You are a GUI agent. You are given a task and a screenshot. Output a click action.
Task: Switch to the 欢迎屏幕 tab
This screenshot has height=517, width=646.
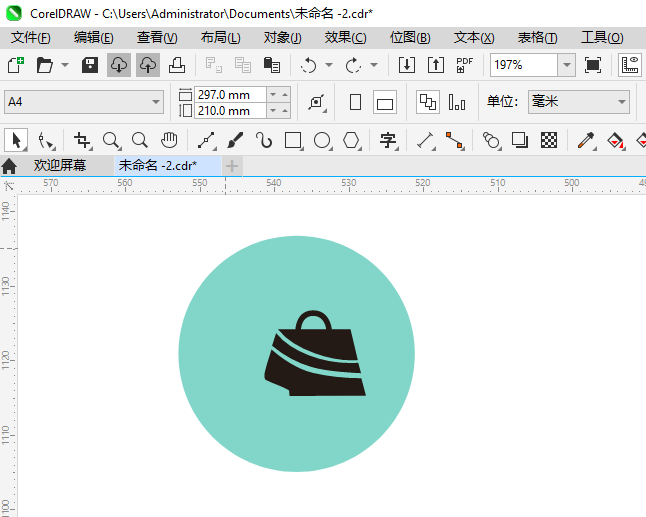coord(60,166)
